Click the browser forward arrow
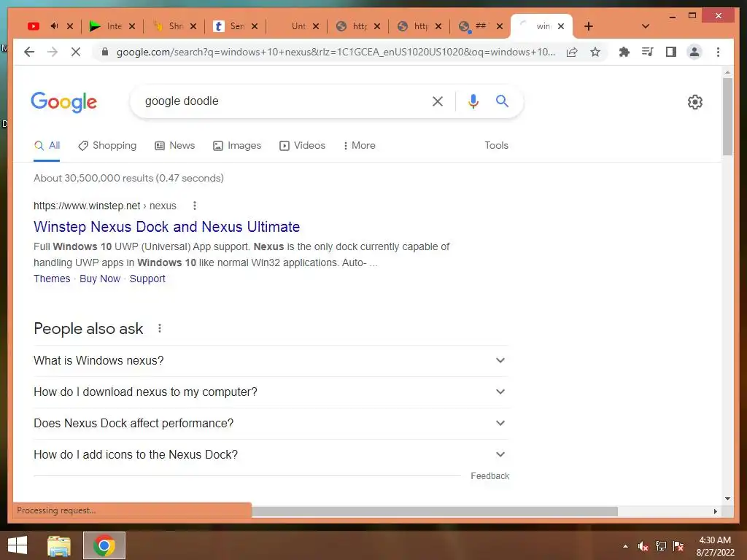The width and height of the screenshot is (747, 560). pos(53,52)
